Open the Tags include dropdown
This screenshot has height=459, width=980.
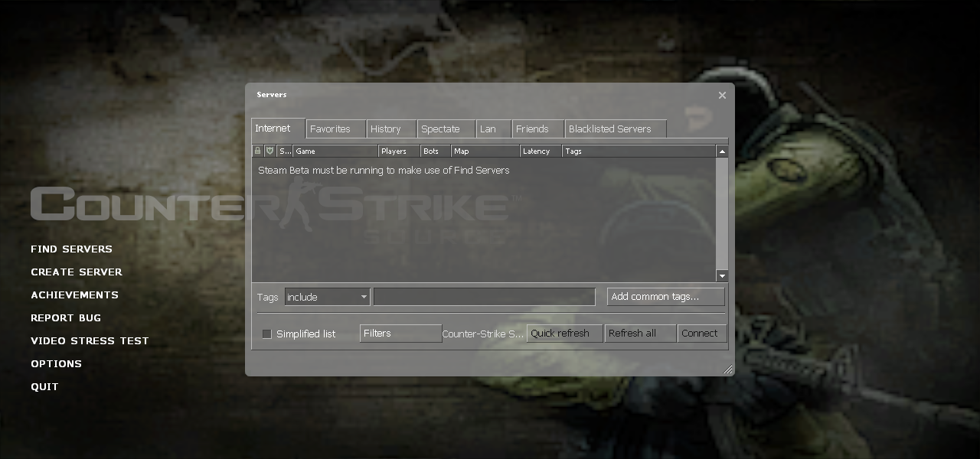coord(327,297)
